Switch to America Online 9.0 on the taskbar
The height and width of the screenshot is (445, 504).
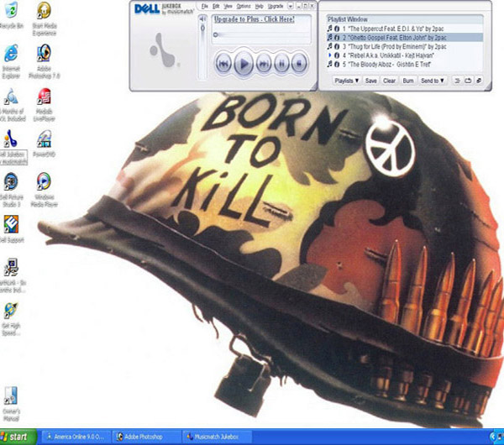(x=76, y=437)
